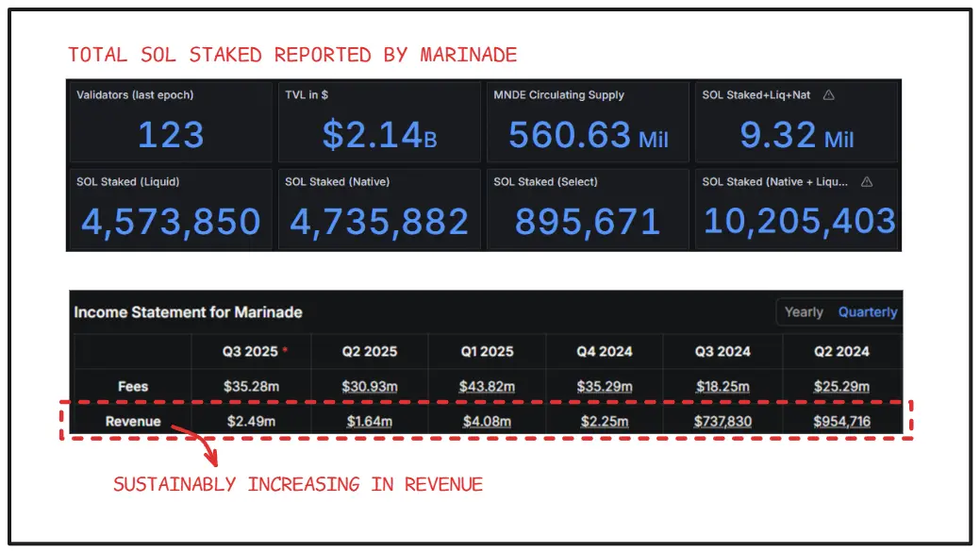Open Q2 2025 fees value $30.93m
Viewport: 980px width, 553px height.
tap(370, 387)
